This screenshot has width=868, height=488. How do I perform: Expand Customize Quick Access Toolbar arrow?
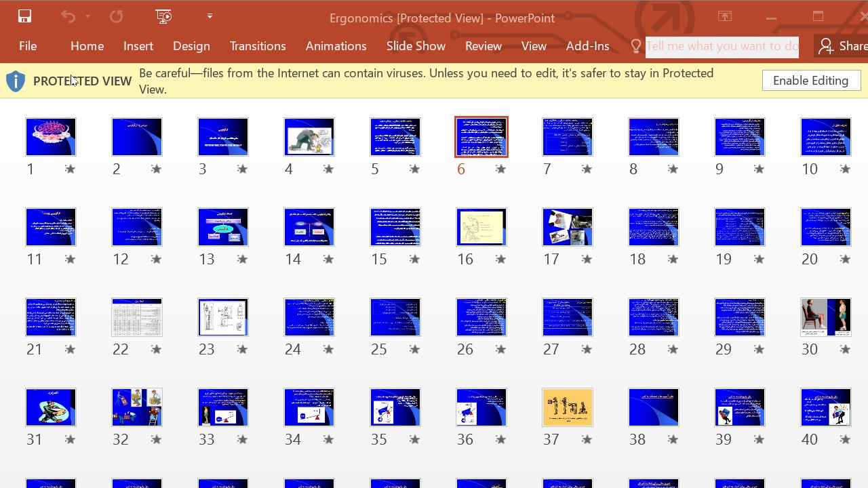point(210,16)
